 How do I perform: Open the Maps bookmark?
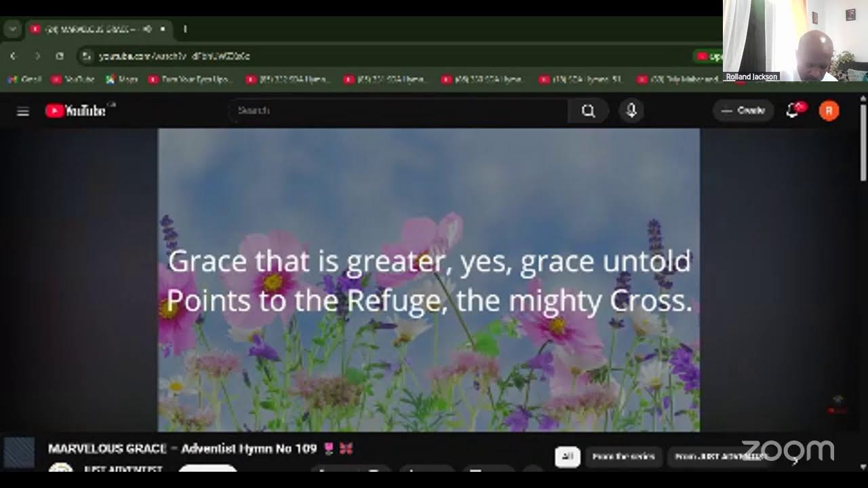coord(122,79)
